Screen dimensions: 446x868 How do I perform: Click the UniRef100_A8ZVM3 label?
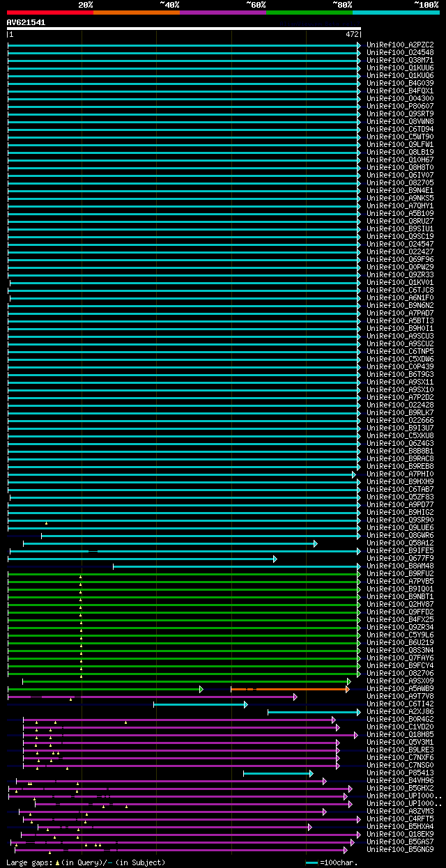(x=400, y=812)
